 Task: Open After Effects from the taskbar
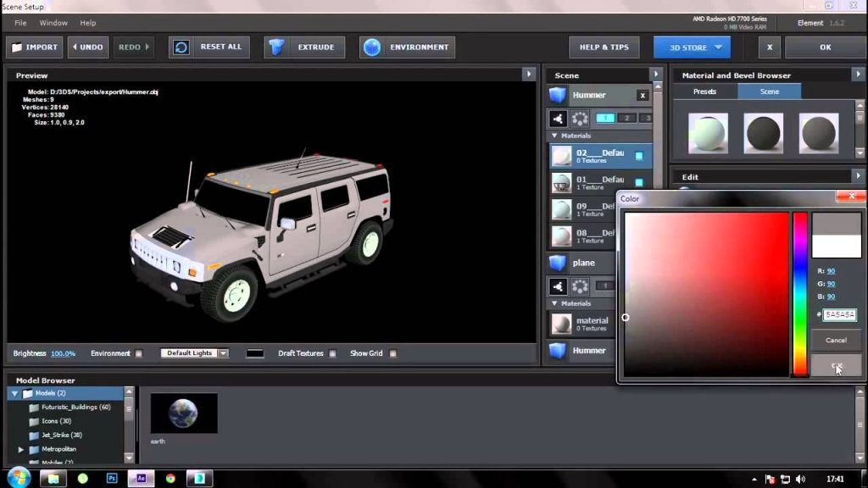142,478
